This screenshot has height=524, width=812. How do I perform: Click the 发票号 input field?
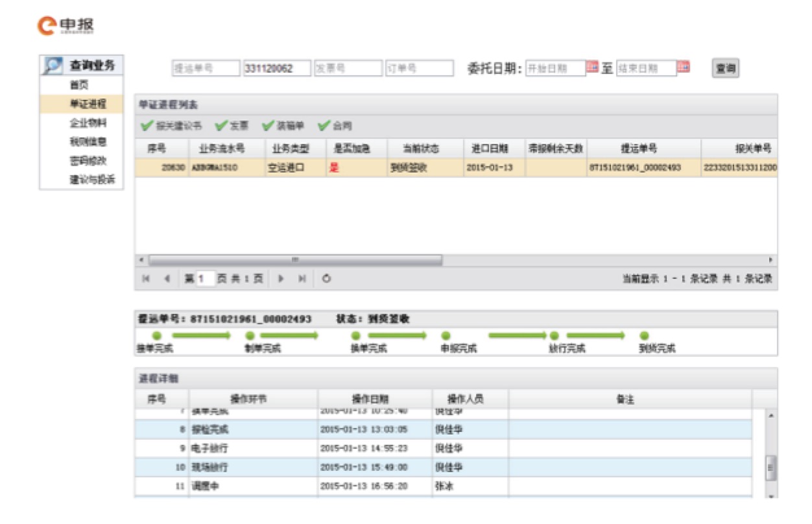click(x=348, y=68)
